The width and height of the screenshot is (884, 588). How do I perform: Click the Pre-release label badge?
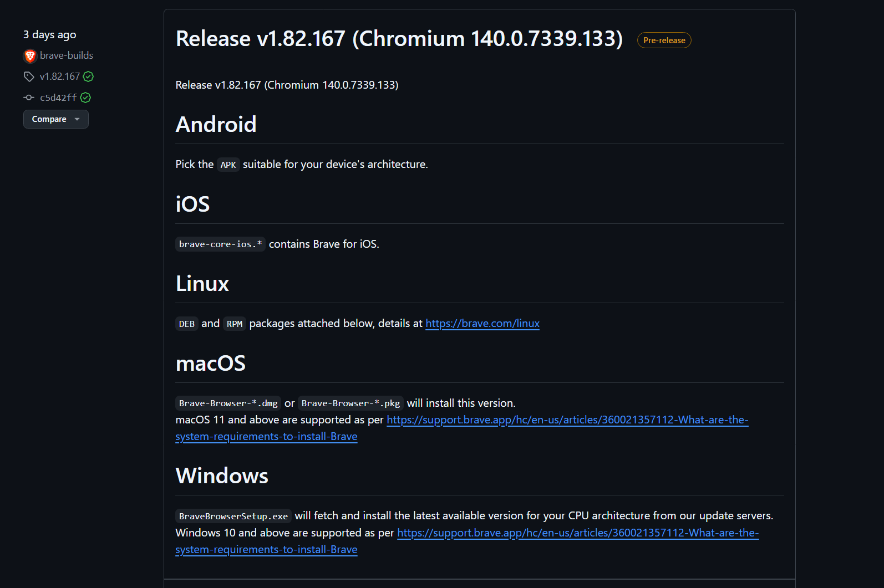point(664,40)
